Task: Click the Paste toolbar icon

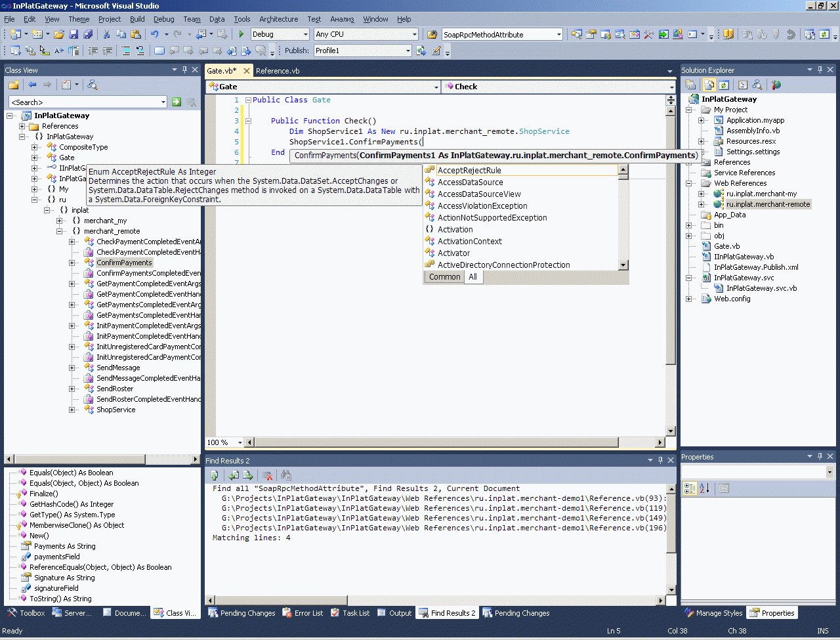Action: 136,34
